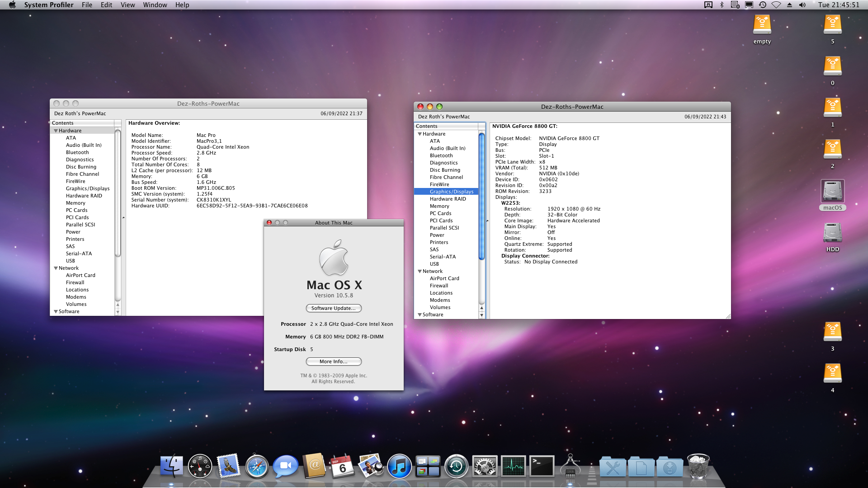Collapse Hardware section in right Profiler window
The image size is (868, 488).
(420, 134)
